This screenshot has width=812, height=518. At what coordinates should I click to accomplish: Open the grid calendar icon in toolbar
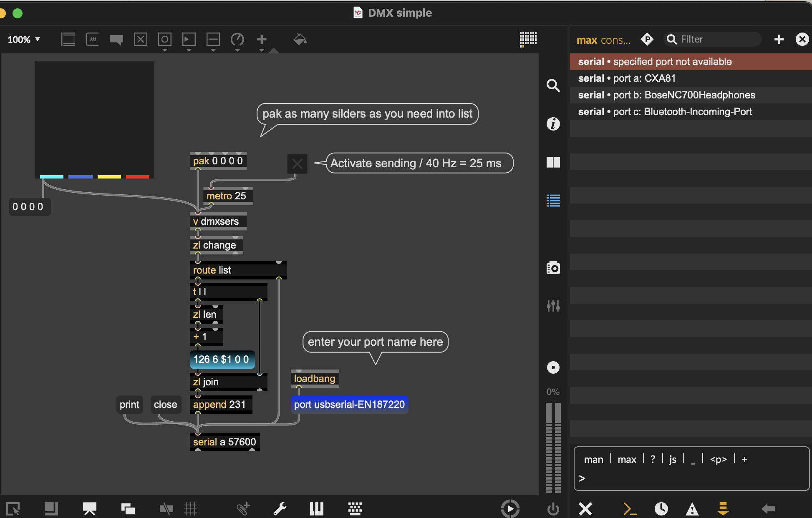pos(528,39)
